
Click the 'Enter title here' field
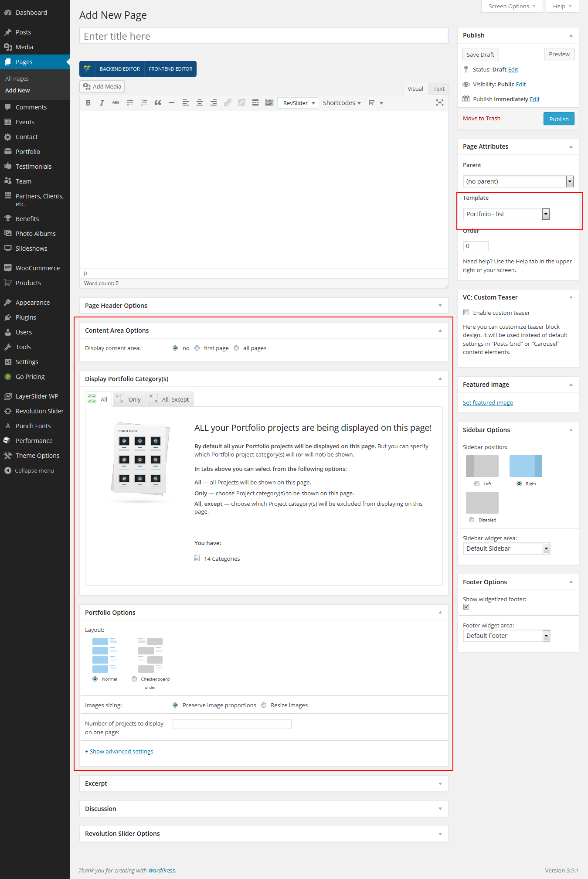(264, 36)
